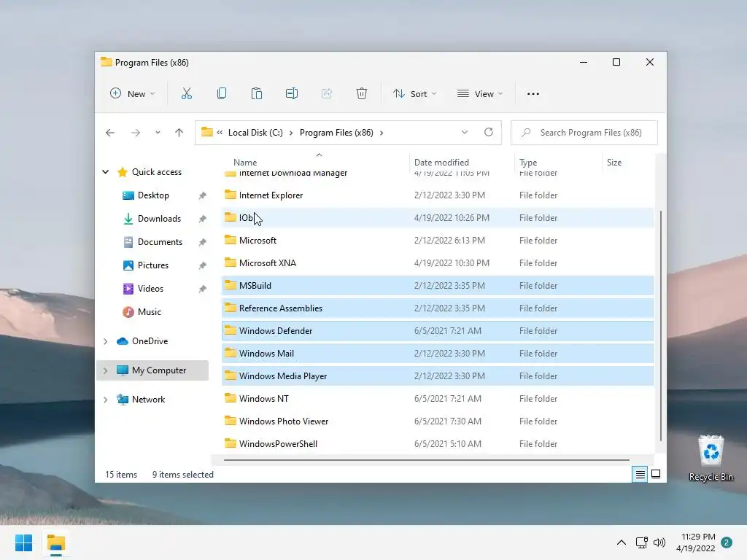Click the vertical scrollbar of file list
This screenshot has width=747, height=560.
tap(661, 326)
